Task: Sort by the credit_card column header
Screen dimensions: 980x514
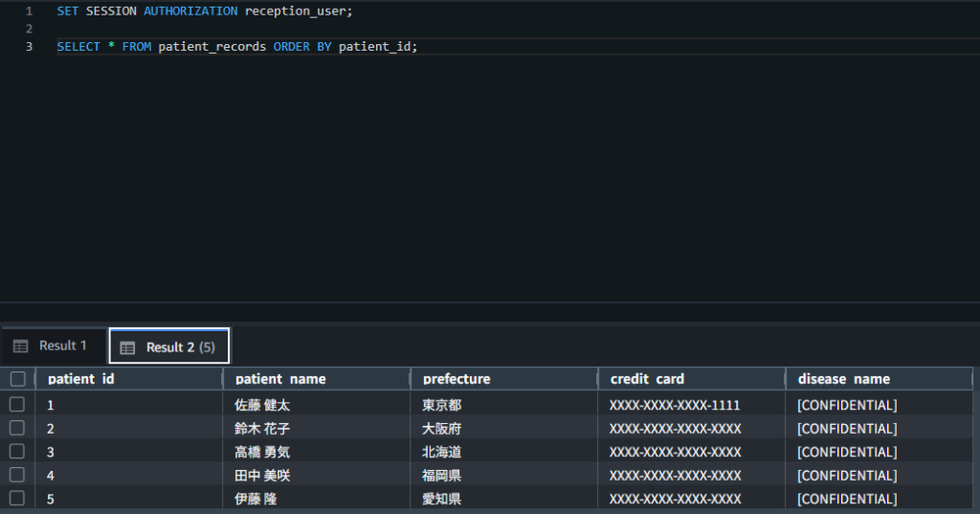Action: click(x=692, y=379)
